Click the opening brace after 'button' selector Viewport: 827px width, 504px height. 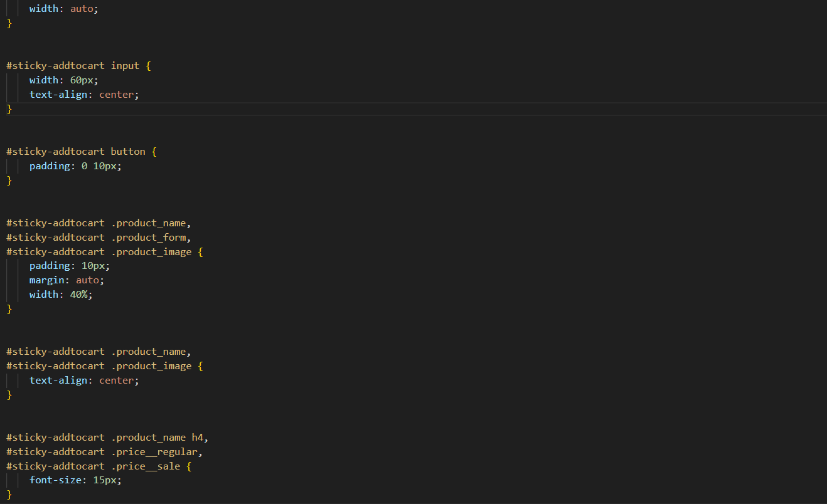[x=154, y=152]
